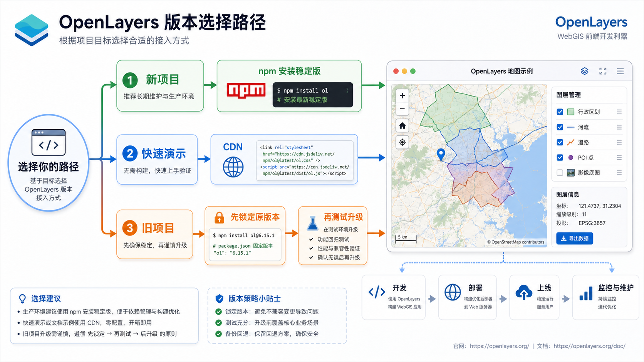Click drag handle for POI 点 layer
The width and height of the screenshot is (644, 362).
click(x=619, y=157)
